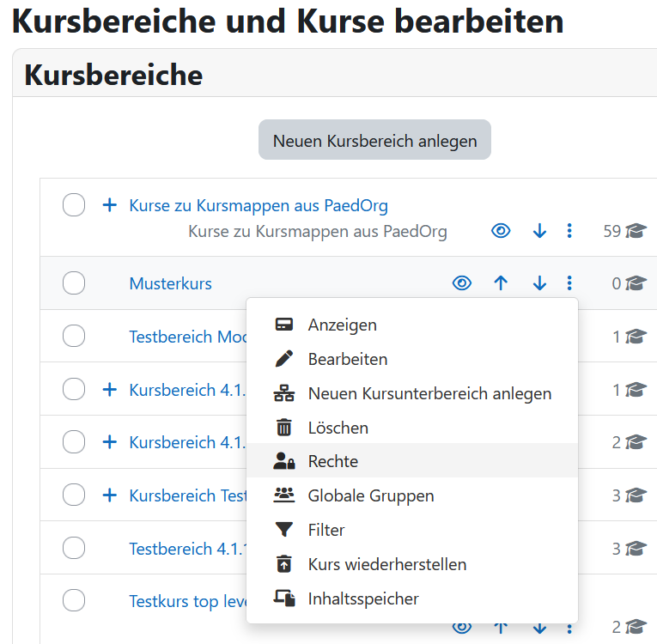Choose Rechte from the context menu

coord(412,460)
